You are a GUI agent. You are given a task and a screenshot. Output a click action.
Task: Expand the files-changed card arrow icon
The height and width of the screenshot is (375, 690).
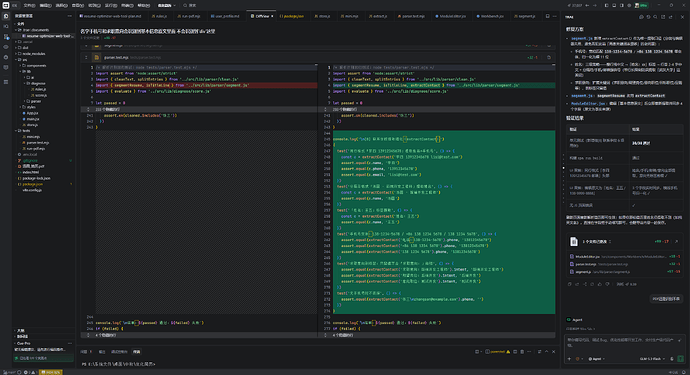[676, 241]
